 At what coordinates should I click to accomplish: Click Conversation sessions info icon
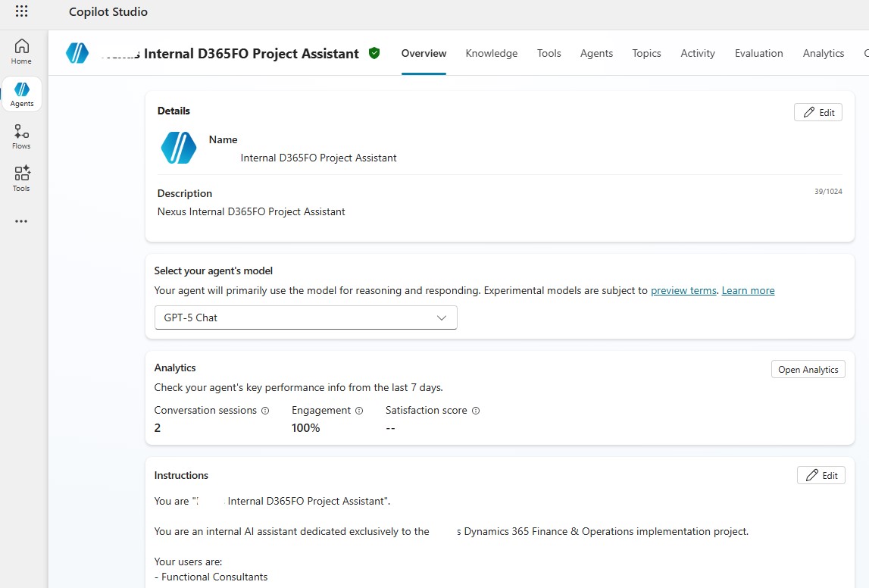[265, 411]
